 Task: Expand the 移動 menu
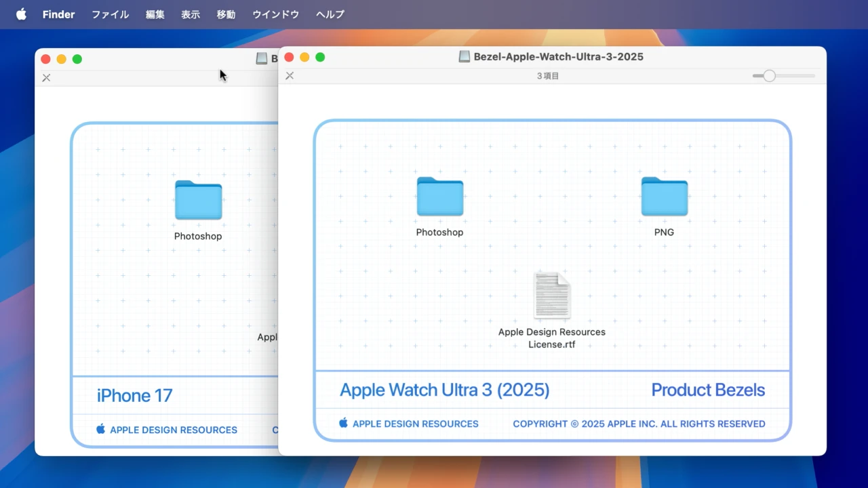[226, 14]
